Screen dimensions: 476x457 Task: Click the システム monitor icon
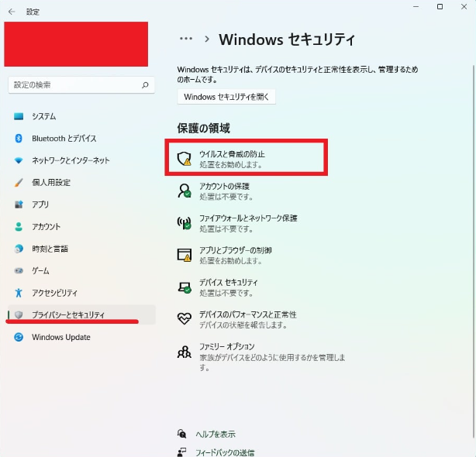coord(19,116)
